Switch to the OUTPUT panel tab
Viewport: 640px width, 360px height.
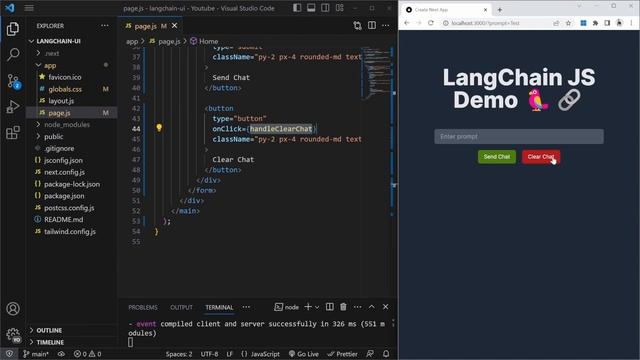coord(181,307)
